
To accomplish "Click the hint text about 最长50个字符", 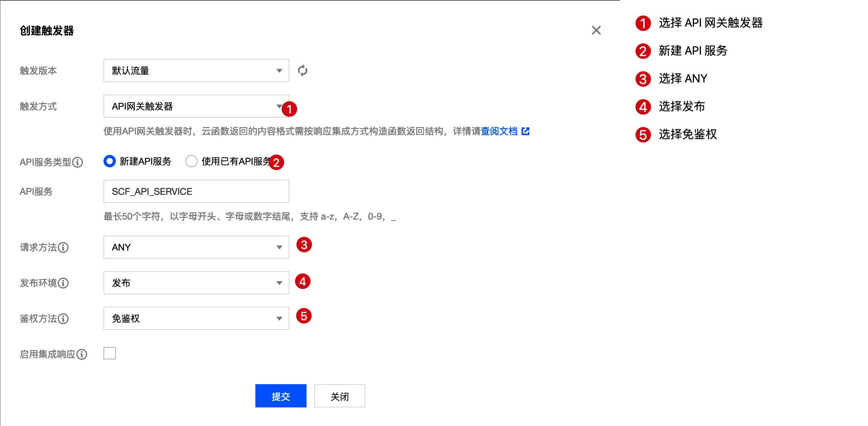I will click(x=250, y=216).
